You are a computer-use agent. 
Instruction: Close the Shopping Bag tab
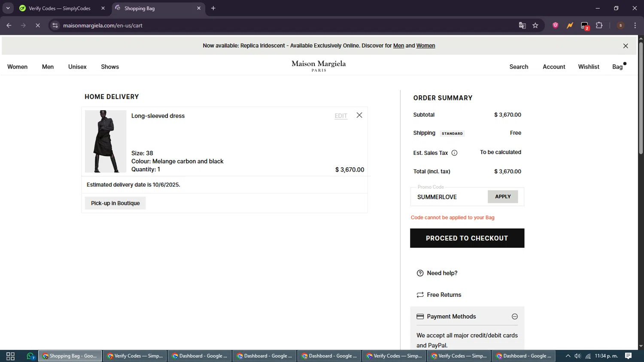click(x=199, y=8)
